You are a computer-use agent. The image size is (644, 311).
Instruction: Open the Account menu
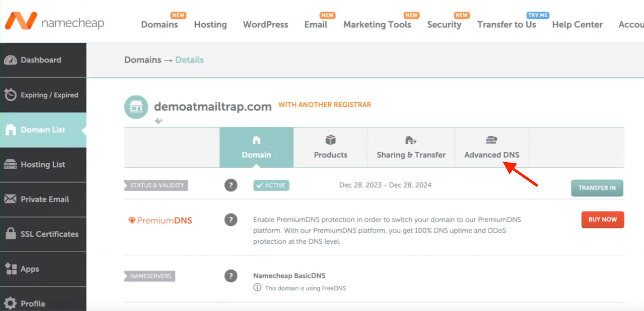(631, 25)
